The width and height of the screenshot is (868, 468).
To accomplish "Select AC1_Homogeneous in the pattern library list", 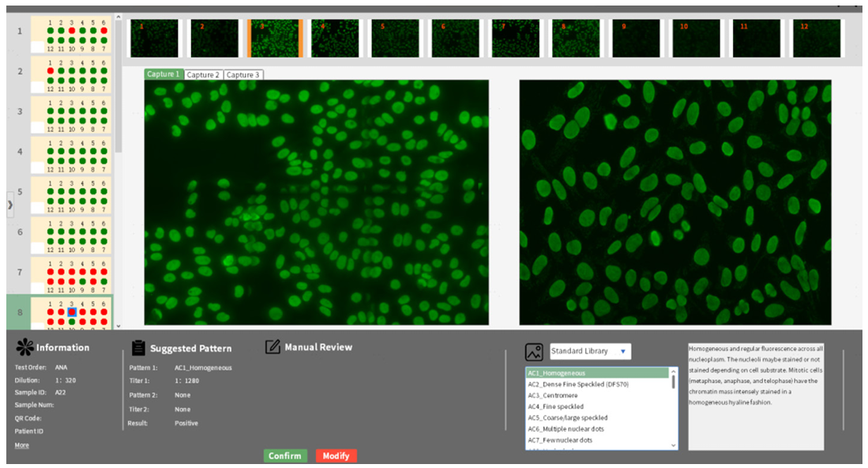I will [597, 372].
